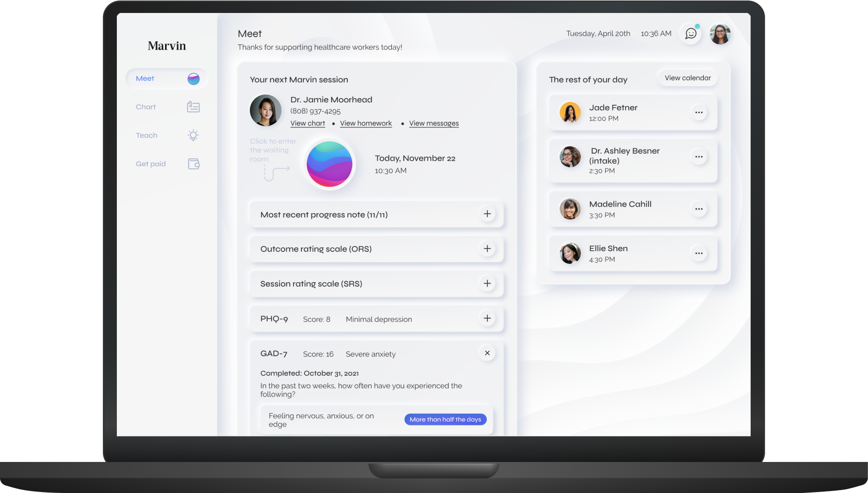Open options menu for Dr. Ashley Besner

point(699,157)
